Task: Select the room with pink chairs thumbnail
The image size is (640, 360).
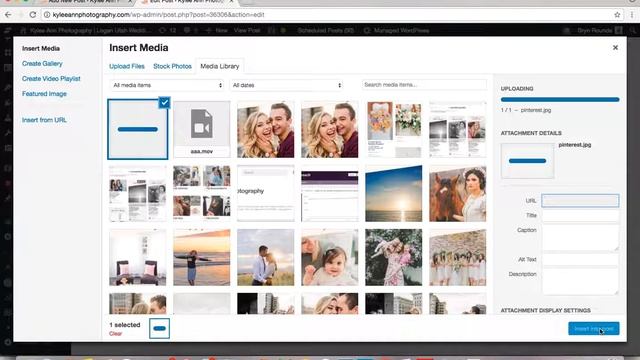Action: [x=138, y=257]
